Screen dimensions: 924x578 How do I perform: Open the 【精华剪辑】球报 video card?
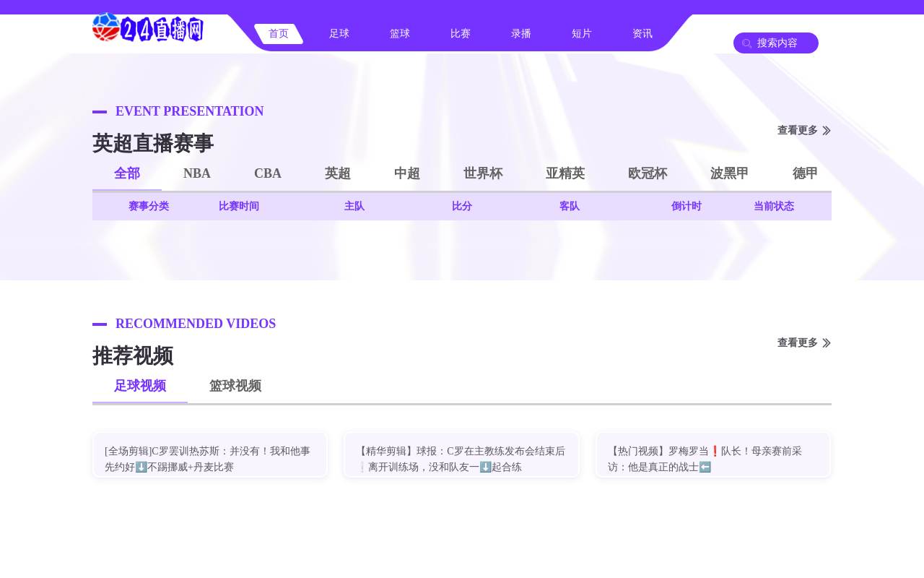(461, 455)
